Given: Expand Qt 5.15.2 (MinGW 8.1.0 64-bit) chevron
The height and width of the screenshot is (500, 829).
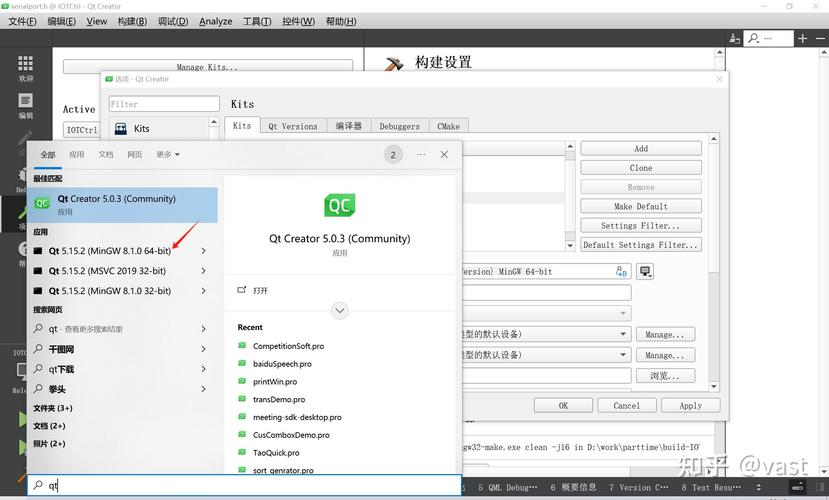Looking at the screenshot, I should 204,251.
